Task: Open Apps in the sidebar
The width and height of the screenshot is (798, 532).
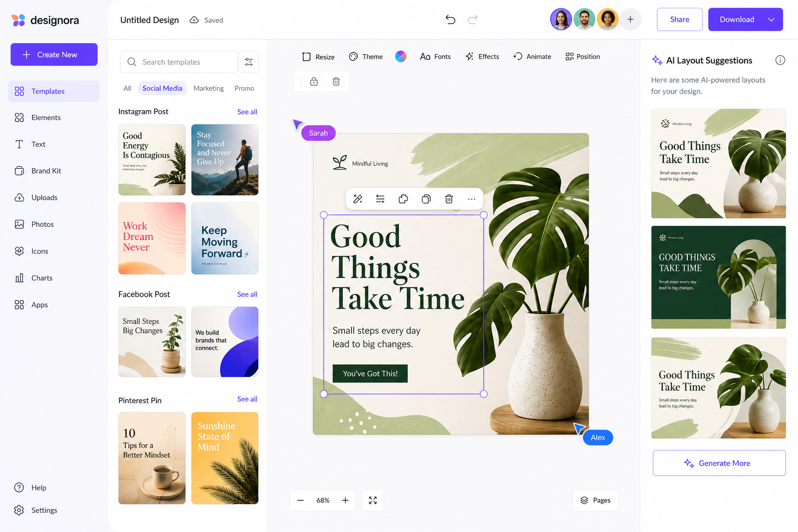Action: click(54, 305)
